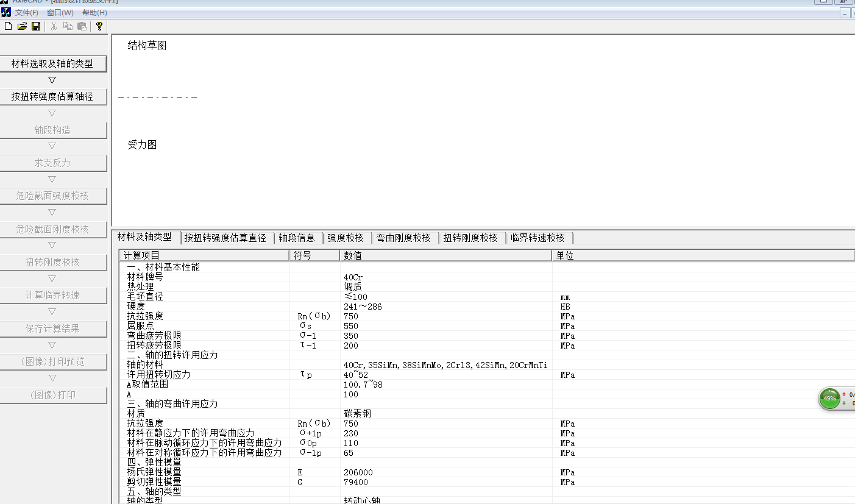This screenshot has height=504, width=855.
Task: Click the AxleCAD document icon in menu bar
Action: pos(6,12)
